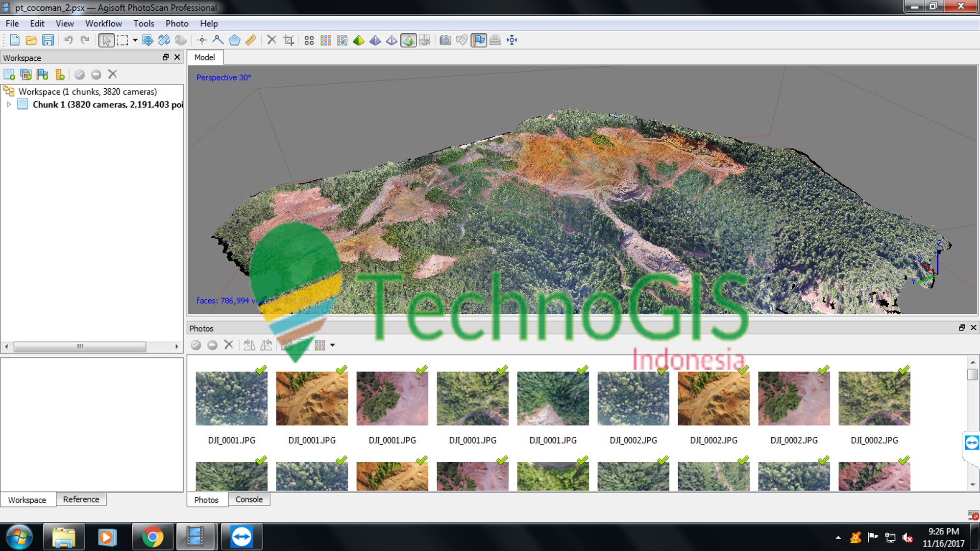
Task: Toggle Show Cameras in model view
Action: click(x=445, y=40)
